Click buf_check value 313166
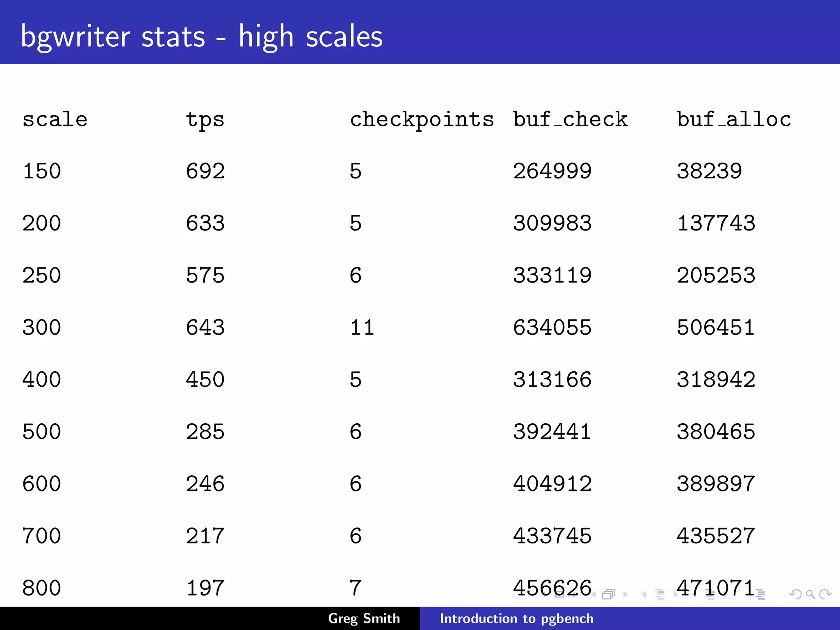 [x=552, y=379]
